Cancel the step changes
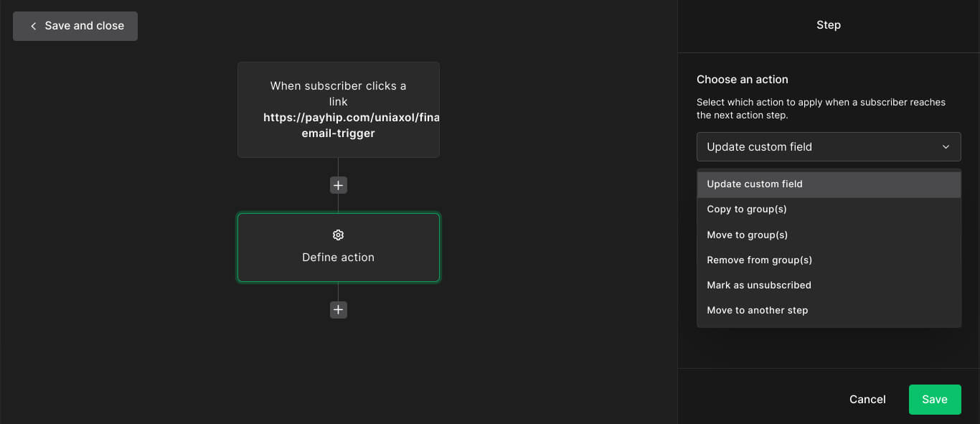980x424 pixels. click(x=867, y=400)
